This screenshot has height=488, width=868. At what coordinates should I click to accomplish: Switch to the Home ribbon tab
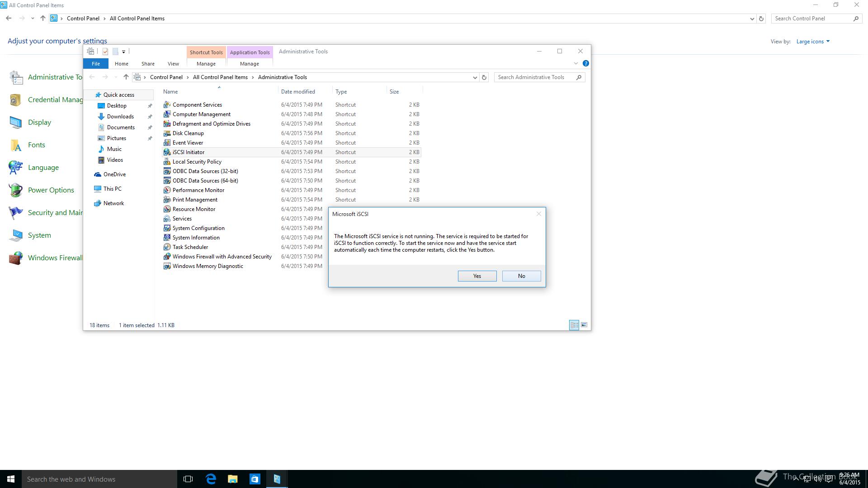click(x=122, y=64)
